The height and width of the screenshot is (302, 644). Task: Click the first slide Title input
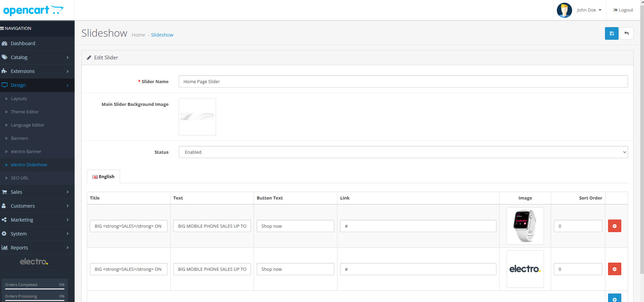pyautogui.click(x=129, y=226)
